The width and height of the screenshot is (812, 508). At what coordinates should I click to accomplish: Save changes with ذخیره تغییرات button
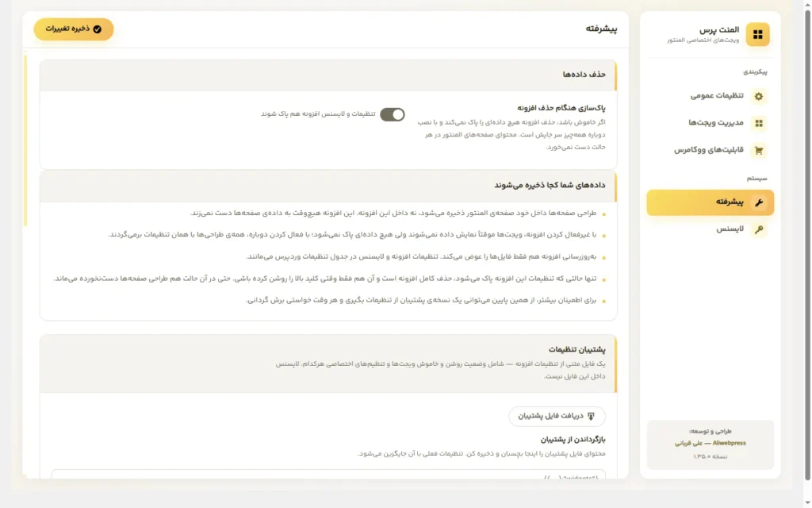point(74,29)
